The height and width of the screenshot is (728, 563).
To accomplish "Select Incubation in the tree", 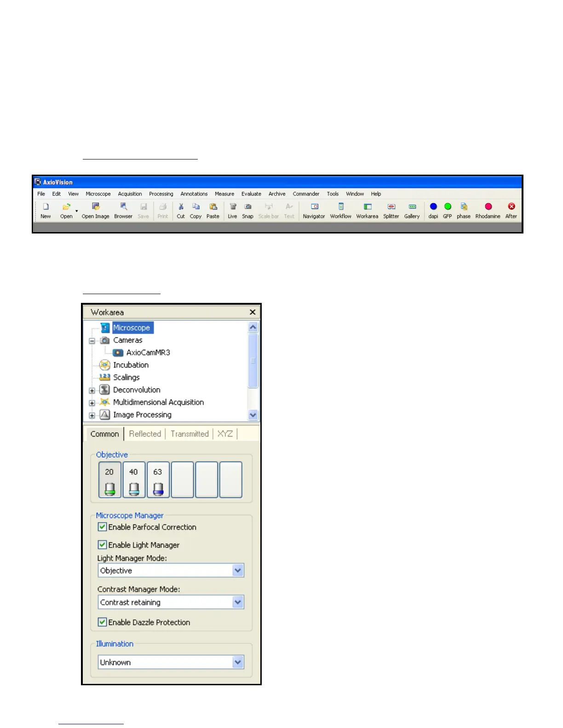I will [x=131, y=365].
